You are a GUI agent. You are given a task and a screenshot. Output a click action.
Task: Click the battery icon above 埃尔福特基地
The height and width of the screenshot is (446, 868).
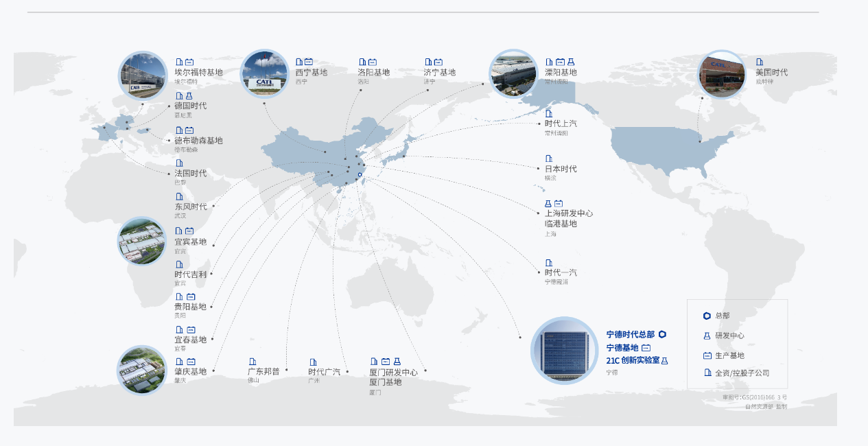point(189,62)
